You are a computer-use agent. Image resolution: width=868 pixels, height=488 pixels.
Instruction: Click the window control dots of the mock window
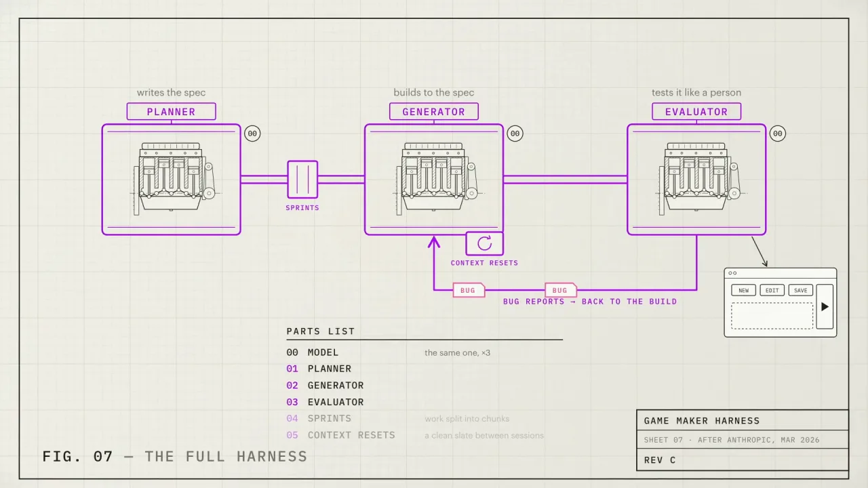pos(732,273)
